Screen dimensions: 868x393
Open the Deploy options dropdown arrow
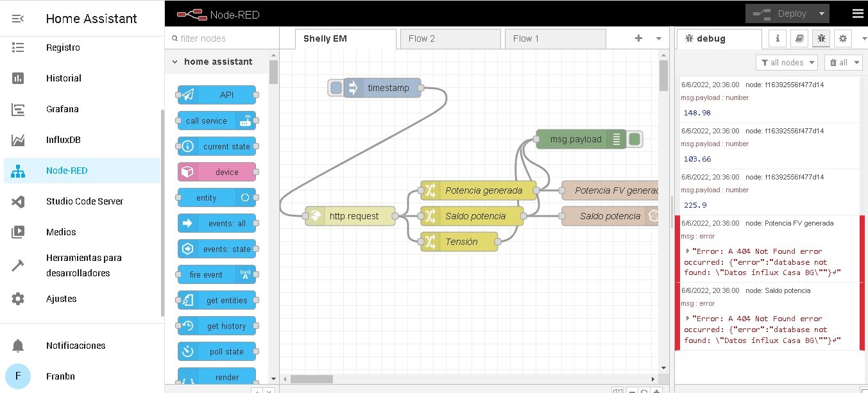[x=822, y=13]
